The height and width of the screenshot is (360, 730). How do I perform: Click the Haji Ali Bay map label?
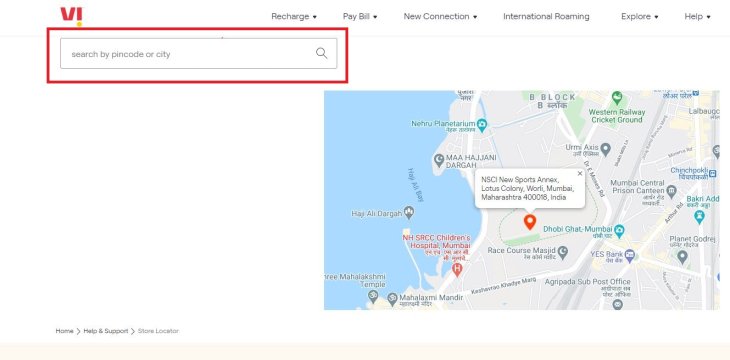(416, 185)
